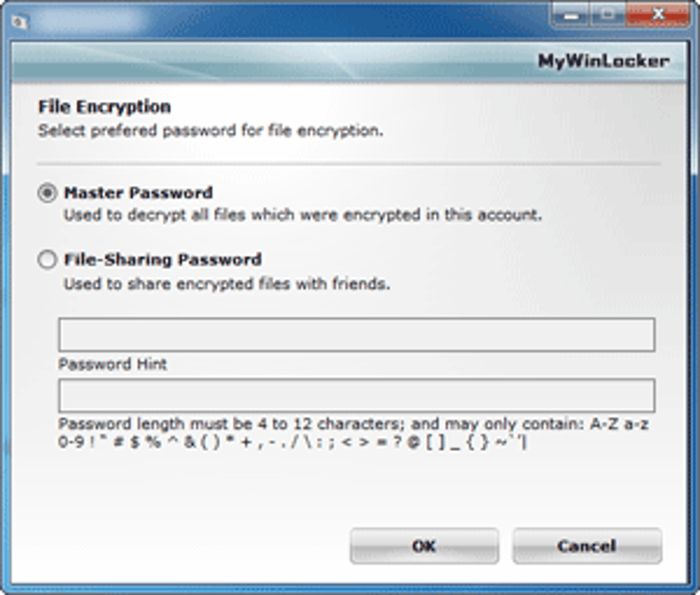This screenshot has width=700, height=595.
Task: Click the 'Used to decrypt all files' description
Action: [x=303, y=215]
